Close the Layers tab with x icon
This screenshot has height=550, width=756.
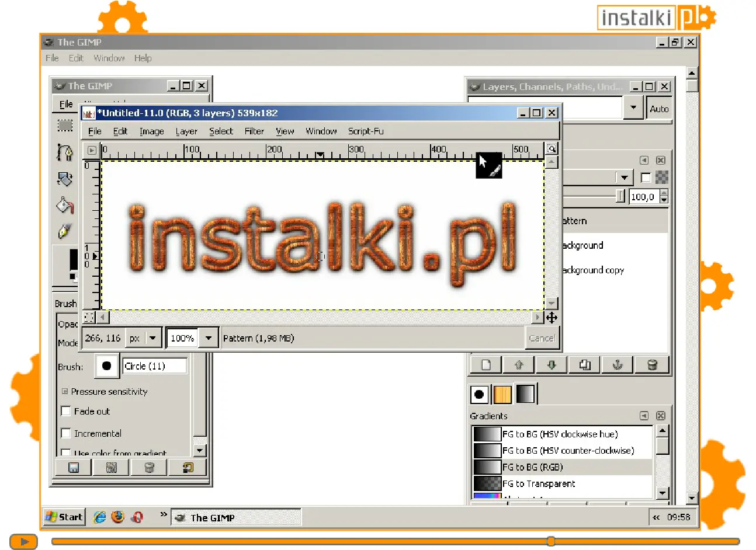[661, 160]
